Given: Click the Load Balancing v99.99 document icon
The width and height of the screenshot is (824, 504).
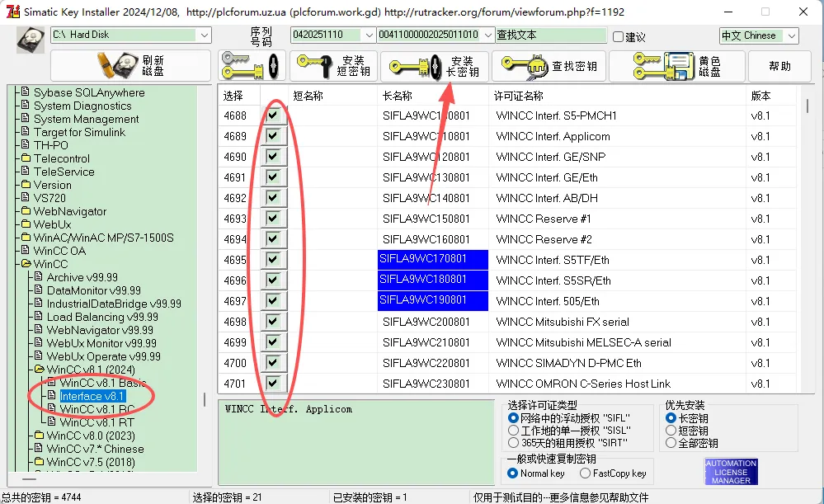Looking at the screenshot, I should coord(39,316).
